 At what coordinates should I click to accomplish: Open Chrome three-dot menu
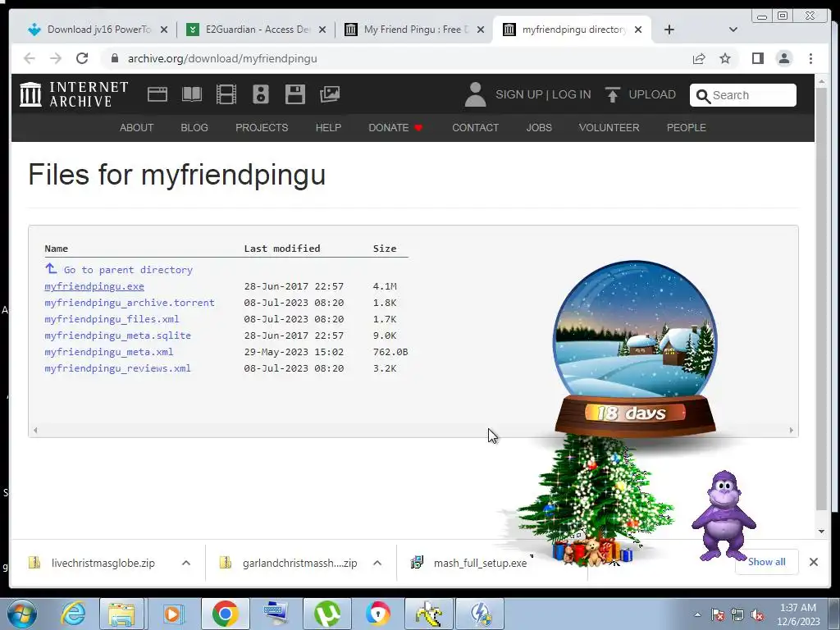pyautogui.click(x=810, y=58)
